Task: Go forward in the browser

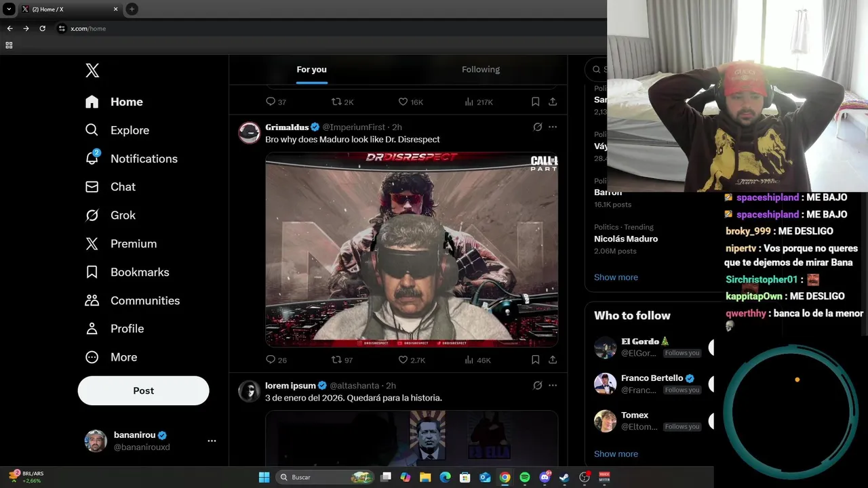Action: [x=26, y=28]
